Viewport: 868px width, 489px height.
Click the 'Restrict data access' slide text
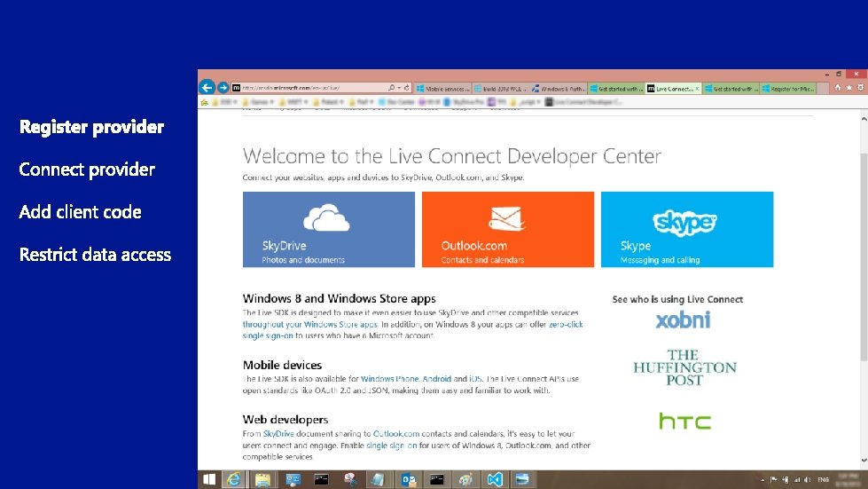[95, 255]
